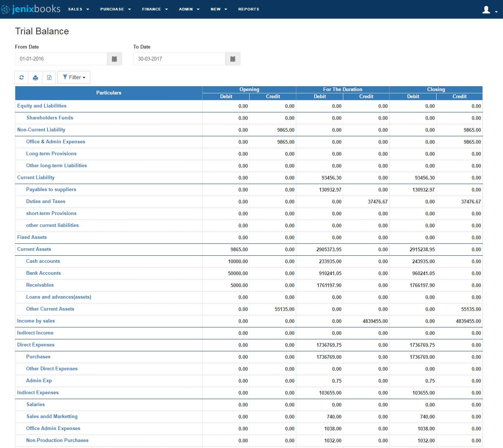
Task: Open Cash accounts link
Action: click(43, 261)
